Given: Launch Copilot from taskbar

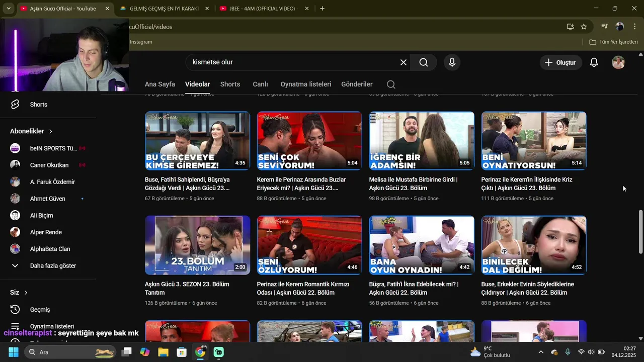Looking at the screenshot, I should 145,352.
